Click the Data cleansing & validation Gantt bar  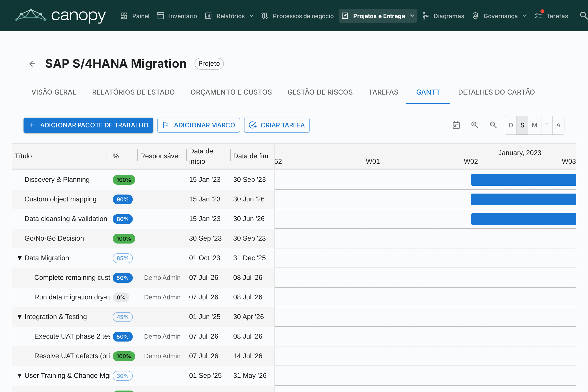(524, 219)
